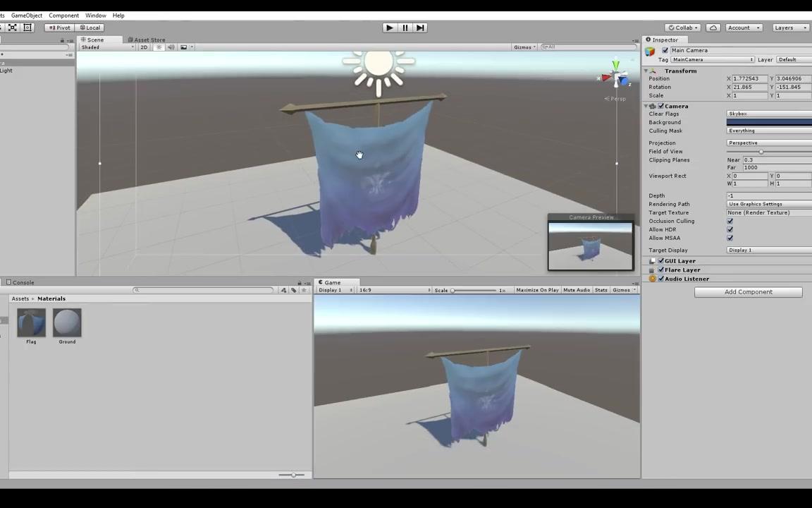Switch to the Asset Store tab
The height and width of the screenshot is (508, 812).
tap(149, 40)
